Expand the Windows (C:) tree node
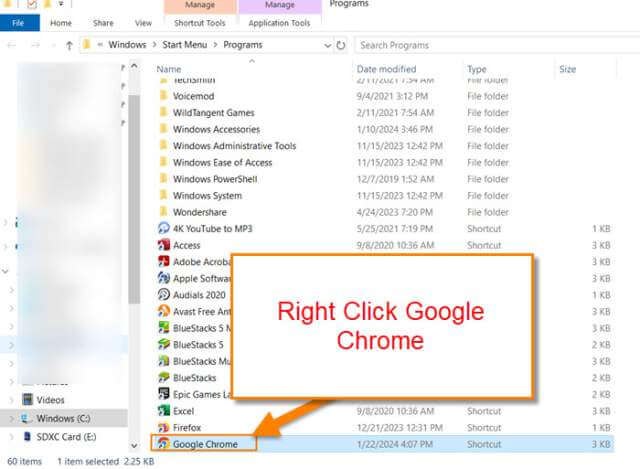640x469 pixels. pos(11,418)
